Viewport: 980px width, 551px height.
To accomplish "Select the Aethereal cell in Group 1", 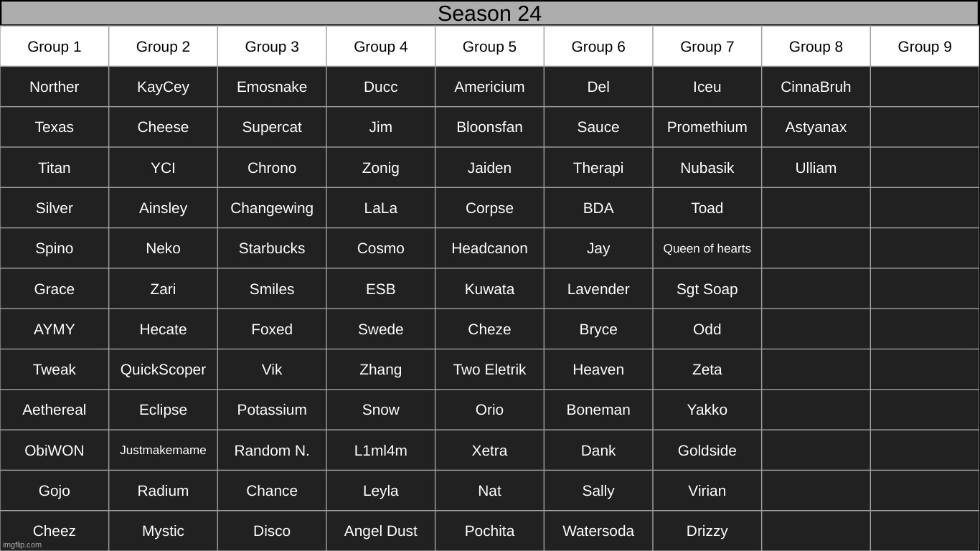I will (55, 410).
